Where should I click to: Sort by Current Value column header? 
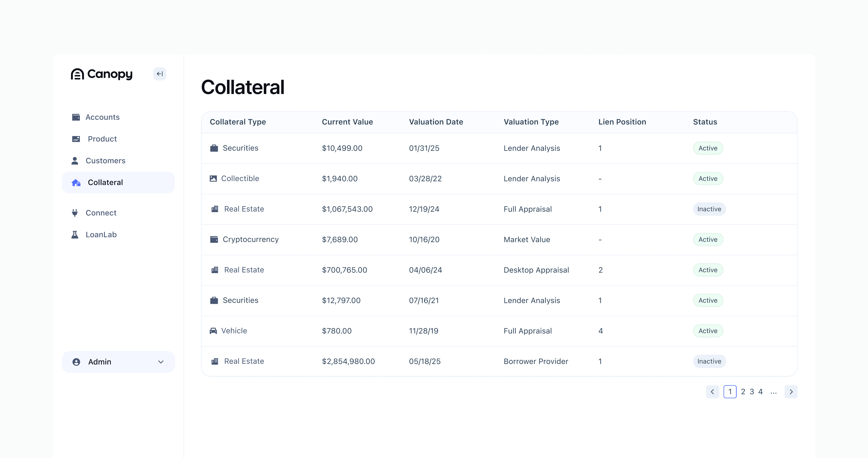pos(347,122)
